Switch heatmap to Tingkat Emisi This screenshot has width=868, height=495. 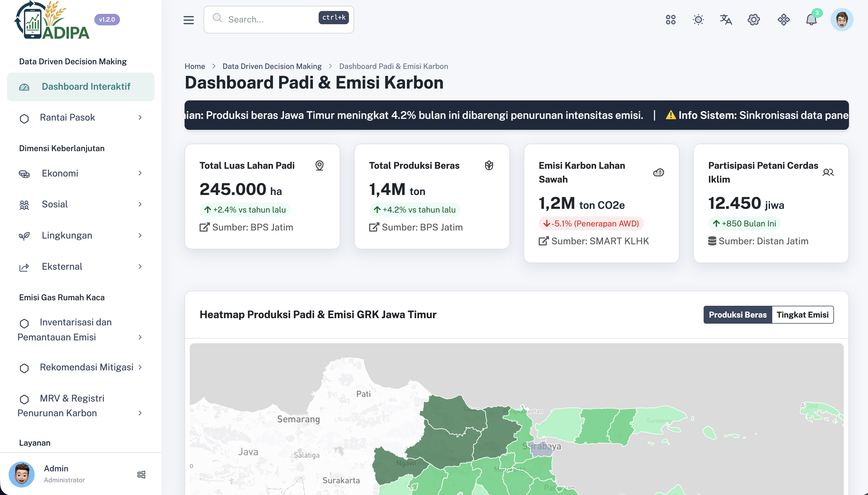pyautogui.click(x=803, y=314)
